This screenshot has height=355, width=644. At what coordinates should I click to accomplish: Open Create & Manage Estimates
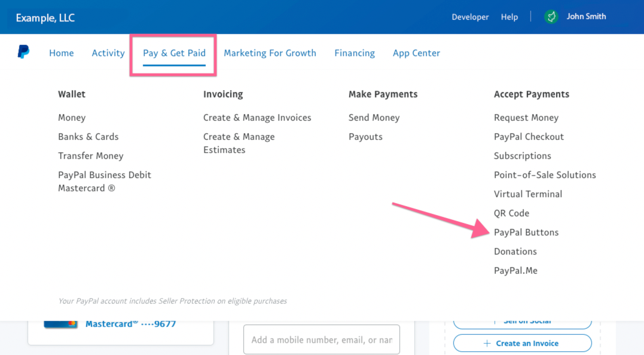(x=239, y=143)
